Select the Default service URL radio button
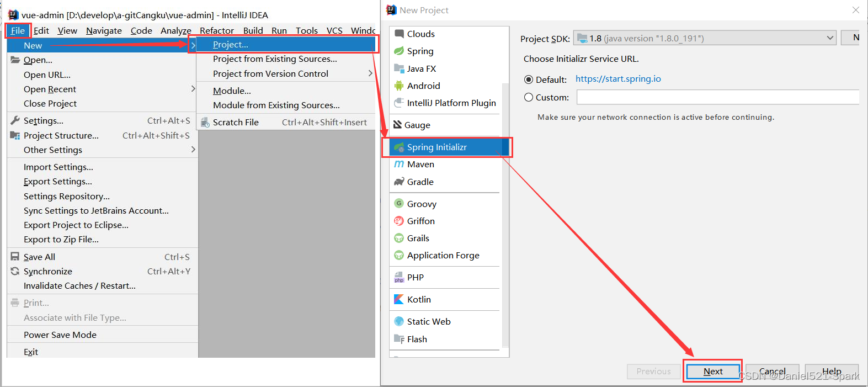Image resolution: width=868 pixels, height=387 pixels. click(x=529, y=79)
